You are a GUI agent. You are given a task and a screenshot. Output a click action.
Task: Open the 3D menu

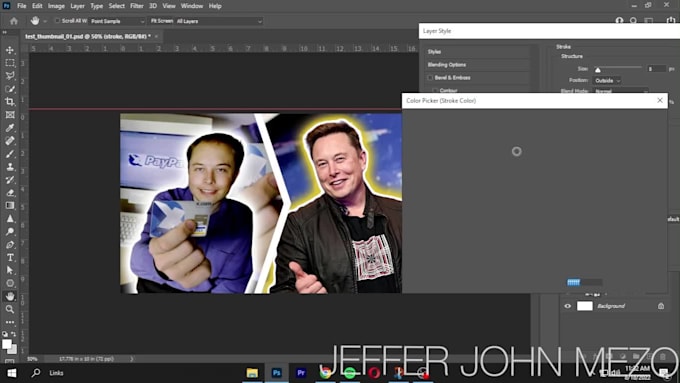point(153,6)
